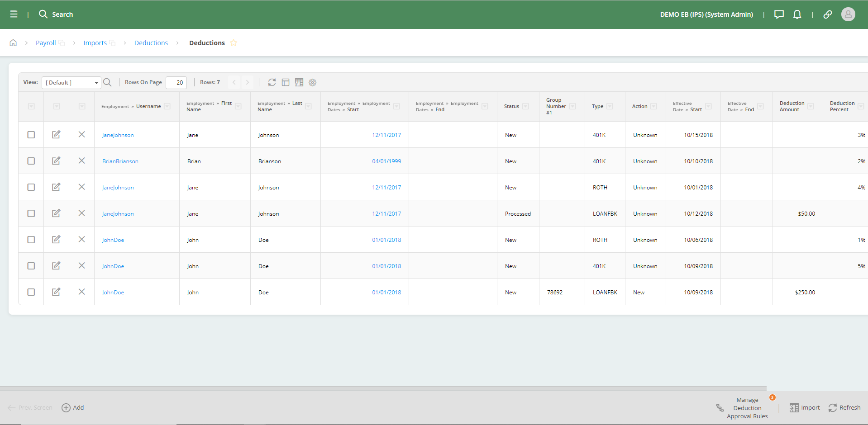Viewport: 868px width, 425px height.
Task: Click the magnifier next to the View dropdown
Action: point(107,82)
